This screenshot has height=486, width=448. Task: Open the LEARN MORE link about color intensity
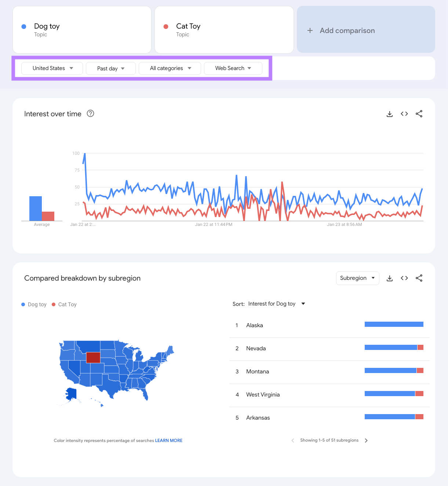coord(168,440)
